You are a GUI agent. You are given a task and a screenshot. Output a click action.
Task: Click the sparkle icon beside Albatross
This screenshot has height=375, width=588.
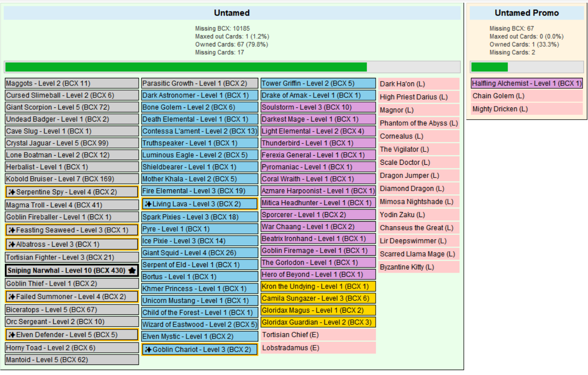(x=12, y=244)
